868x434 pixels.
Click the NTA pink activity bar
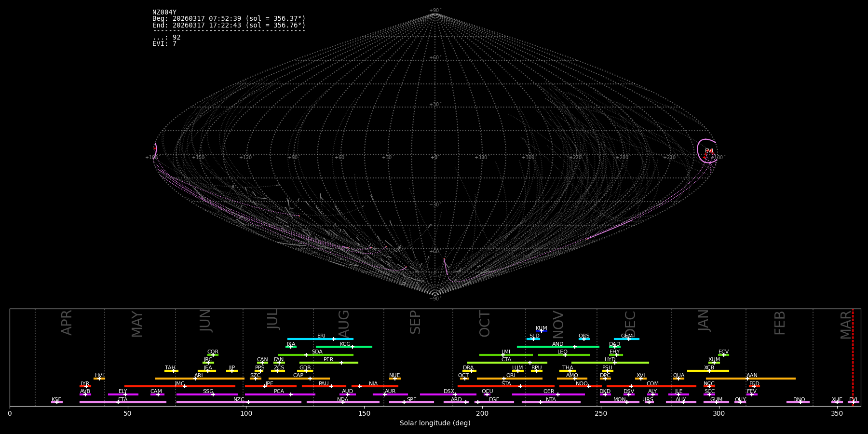click(551, 402)
